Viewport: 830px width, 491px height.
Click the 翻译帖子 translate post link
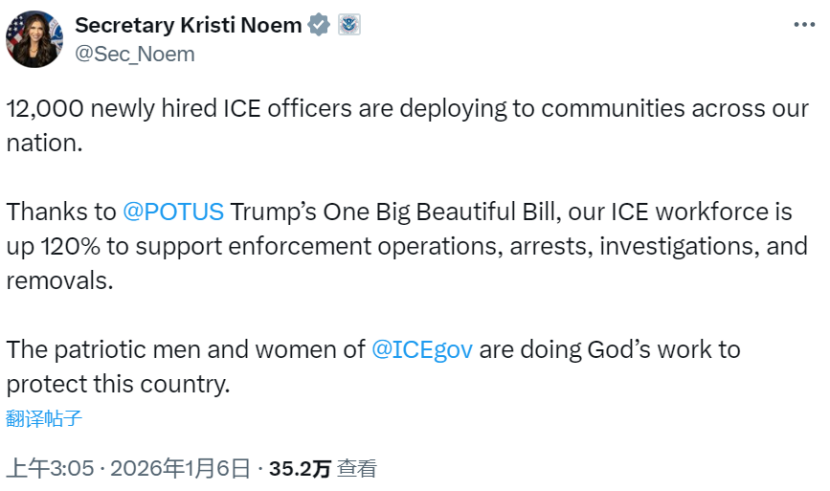(44, 418)
